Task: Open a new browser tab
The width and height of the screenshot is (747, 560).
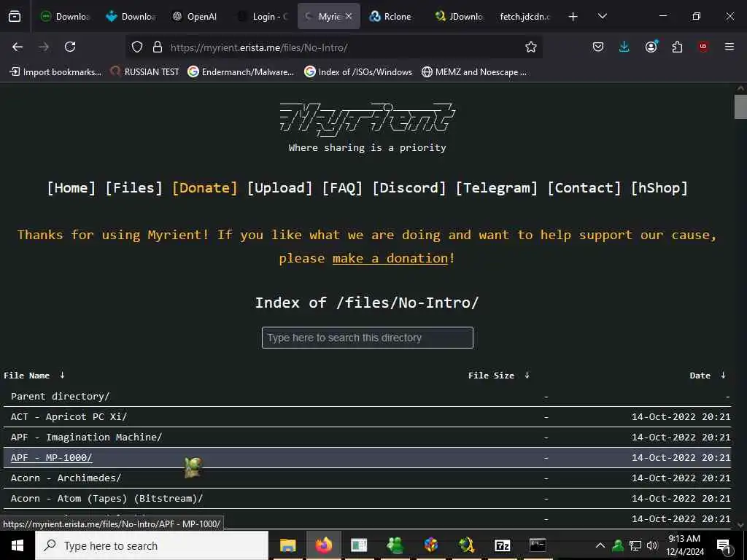Action: tap(573, 17)
